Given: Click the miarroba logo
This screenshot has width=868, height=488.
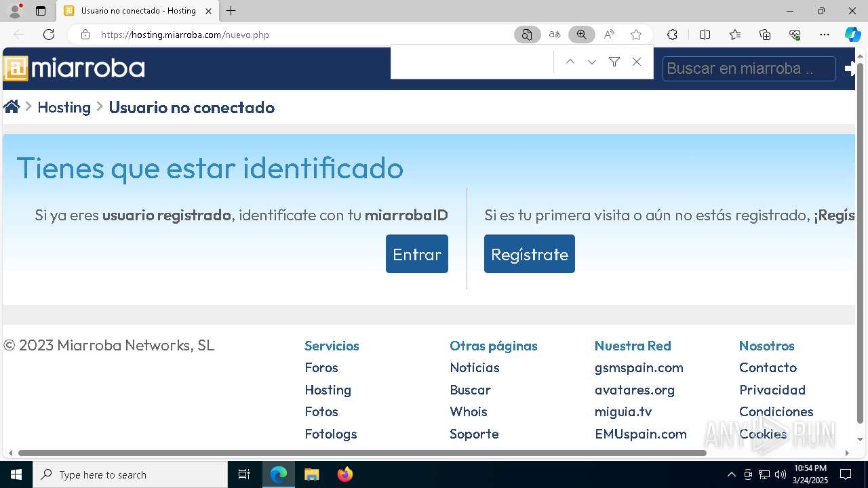Looking at the screenshot, I should [74, 68].
